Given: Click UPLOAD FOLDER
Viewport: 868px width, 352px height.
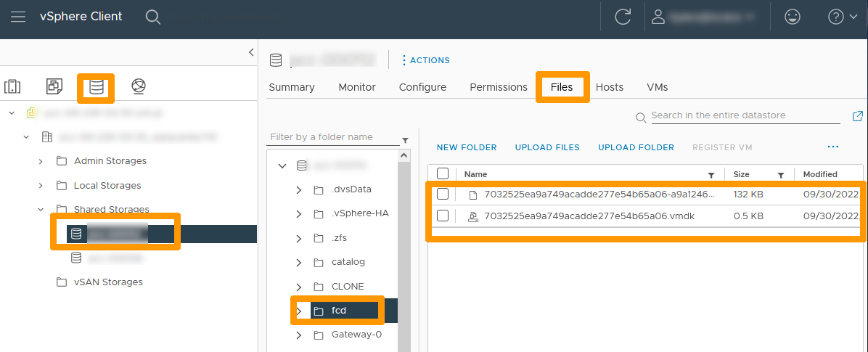Looking at the screenshot, I should tap(636, 147).
